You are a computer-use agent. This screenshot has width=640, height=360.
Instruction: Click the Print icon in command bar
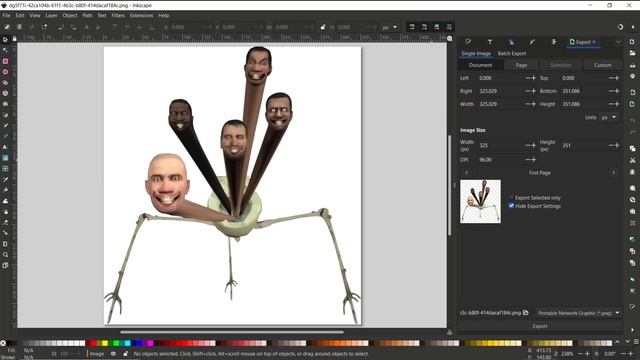632,76
